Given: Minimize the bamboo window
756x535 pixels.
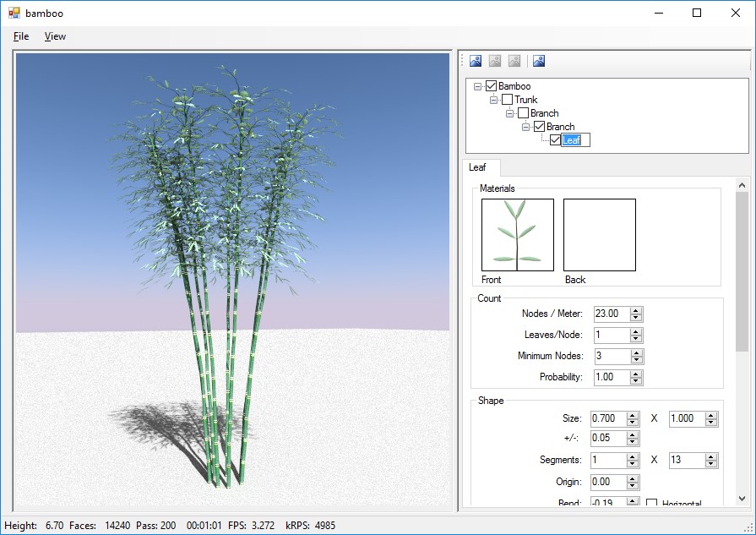Looking at the screenshot, I should coord(659,13).
